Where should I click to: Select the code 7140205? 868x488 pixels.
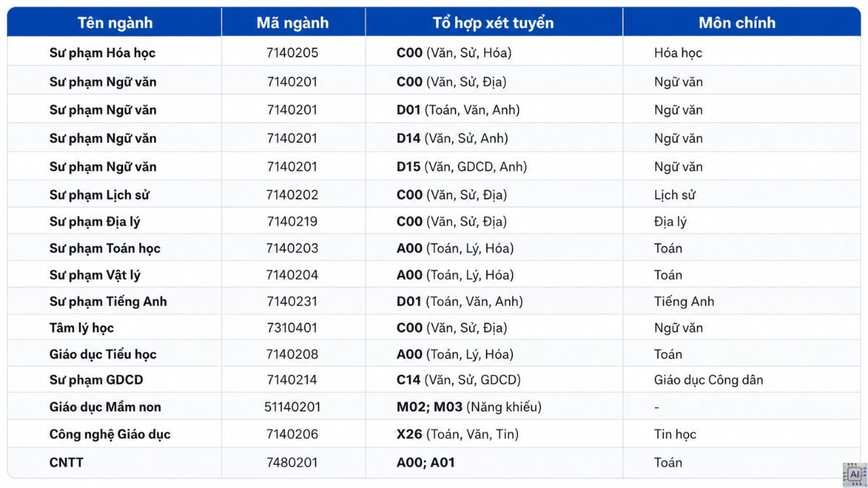292,53
